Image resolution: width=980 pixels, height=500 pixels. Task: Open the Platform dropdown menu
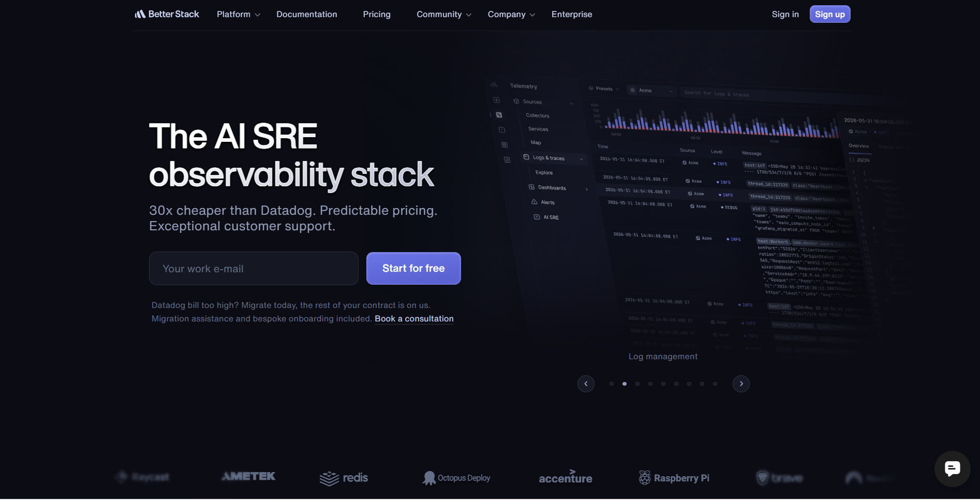pyautogui.click(x=238, y=14)
